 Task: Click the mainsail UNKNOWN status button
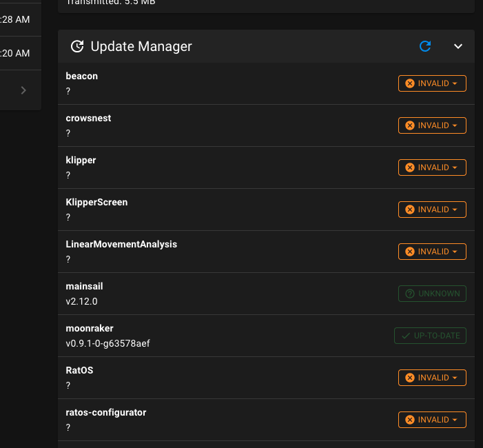432,294
